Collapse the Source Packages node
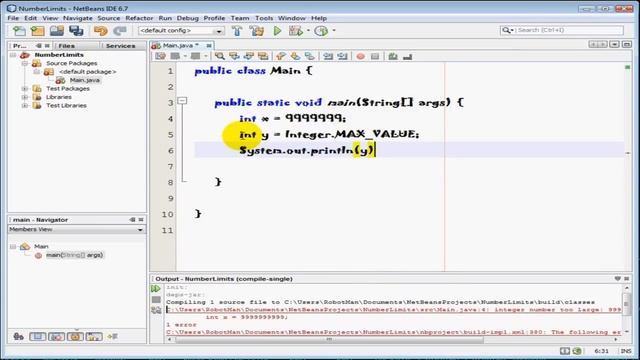Image resolution: width=640 pixels, height=360 pixels. [x=25, y=63]
